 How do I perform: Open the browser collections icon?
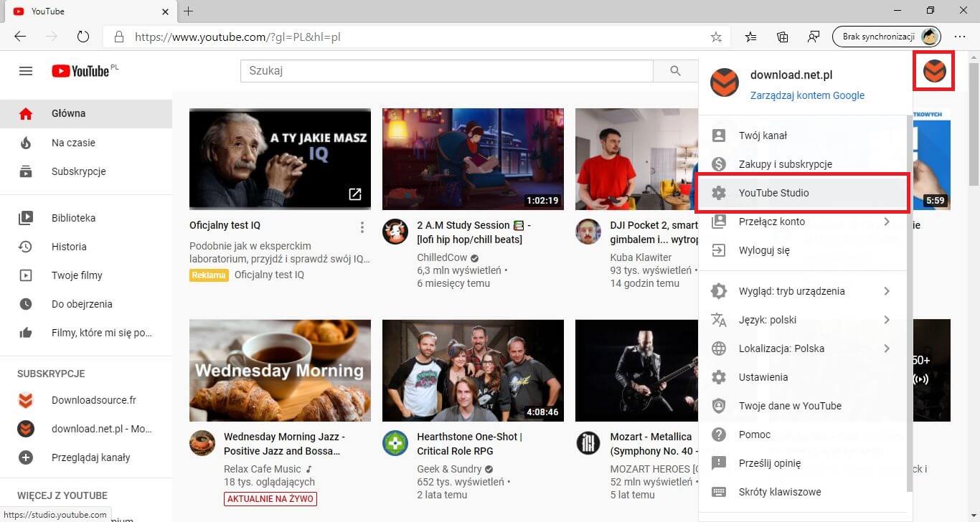[x=782, y=37]
